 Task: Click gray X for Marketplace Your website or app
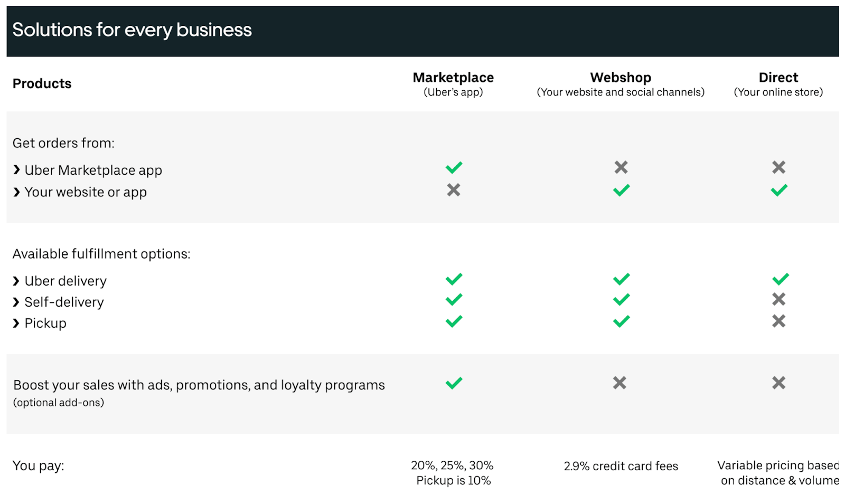(454, 189)
